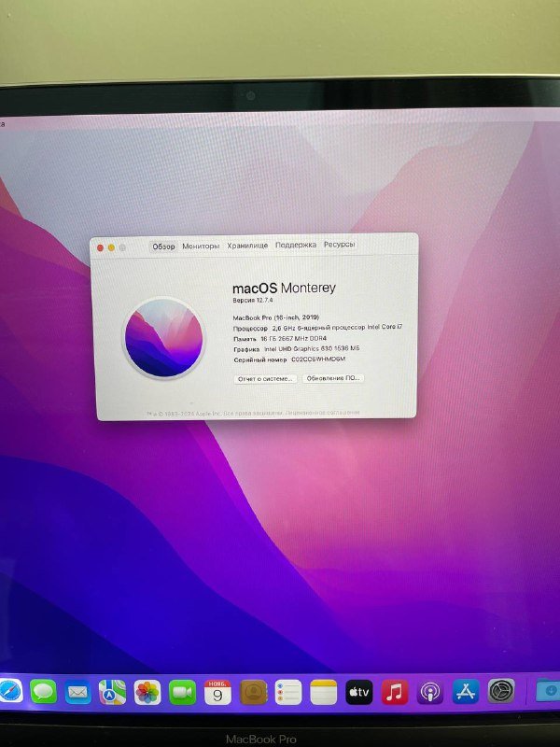Screen dimensions: 560x747
Task: Launch Podcasts from the dock
Action: tap(430, 692)
